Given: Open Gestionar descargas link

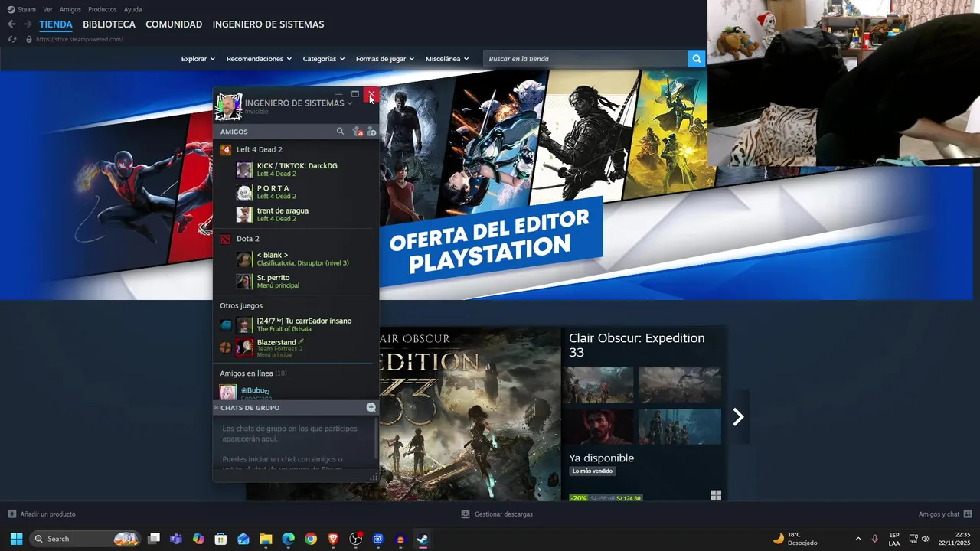Looking at the screenshot, I should pyautogui.click(x=504, y=514).
